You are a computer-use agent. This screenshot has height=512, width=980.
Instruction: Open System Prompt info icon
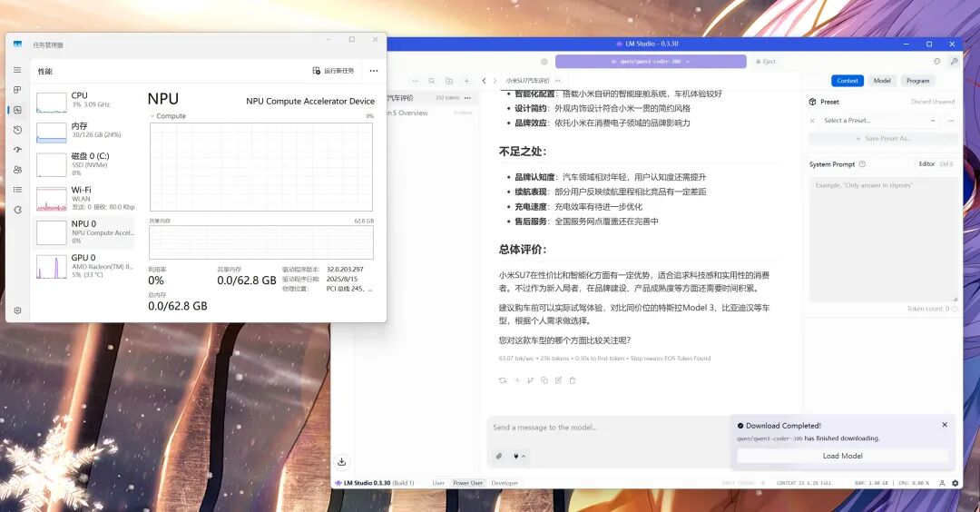(863, 164)
